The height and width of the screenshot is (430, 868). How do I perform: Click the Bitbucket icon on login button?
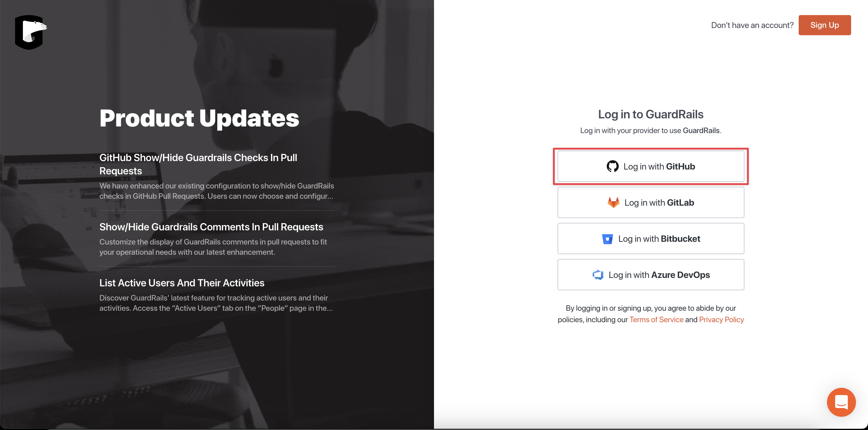607,238
